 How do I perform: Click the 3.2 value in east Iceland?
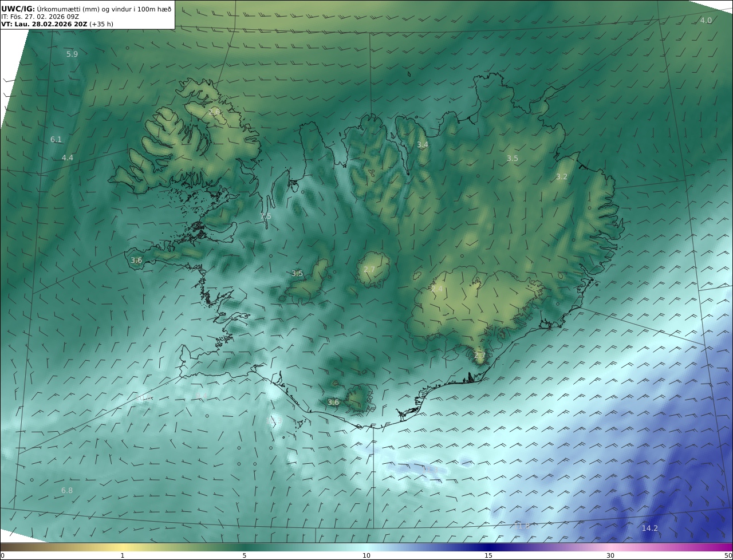tap(562, 177)
